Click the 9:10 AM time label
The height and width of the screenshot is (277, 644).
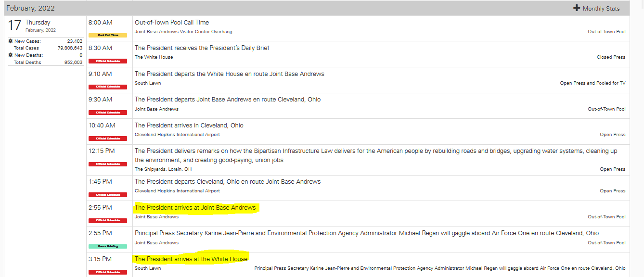(x=100, y=74)
